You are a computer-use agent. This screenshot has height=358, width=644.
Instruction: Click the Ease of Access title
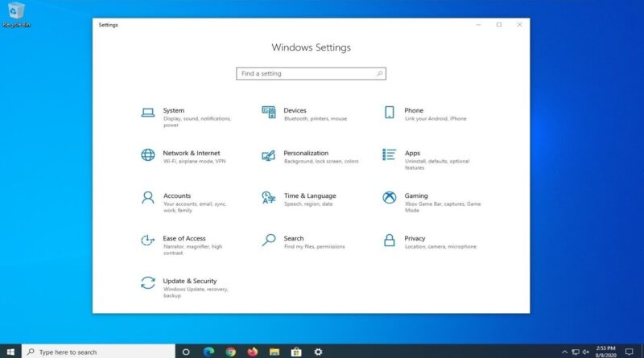pyautogui.click(x=184, y=238)
